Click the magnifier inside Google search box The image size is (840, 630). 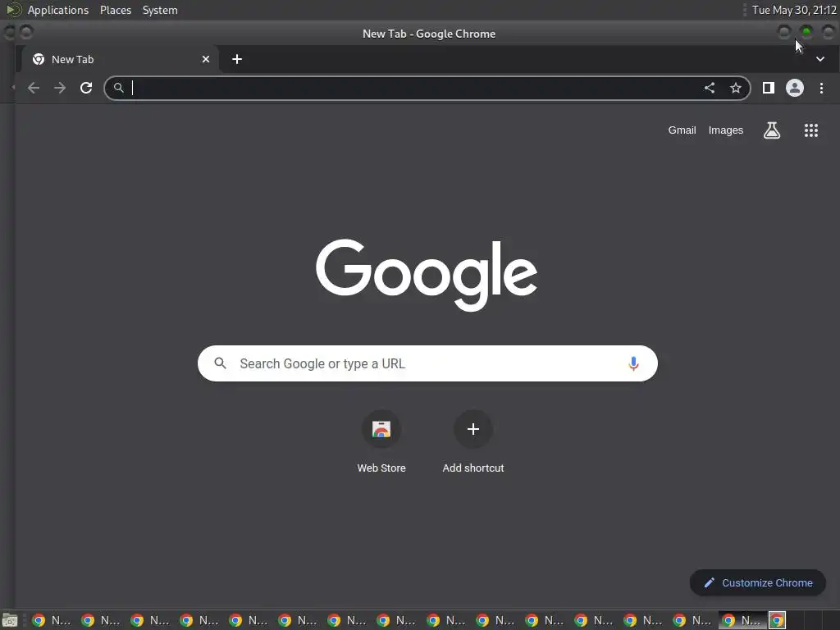pos(220,363)
